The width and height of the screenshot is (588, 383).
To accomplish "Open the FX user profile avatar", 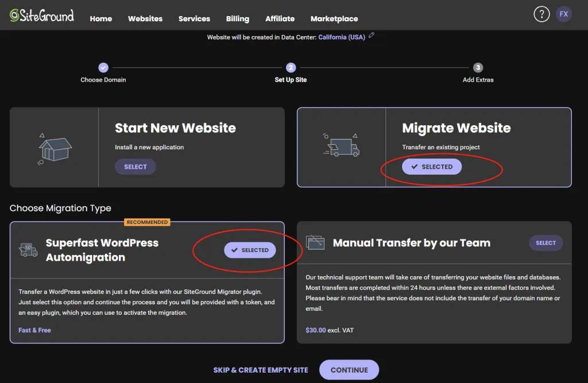I will [564, 14].
